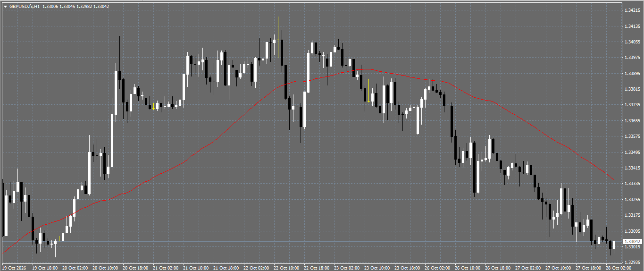Image resolution: width=644 pixels, height=271 pixels.
Task: Click the 22 Oct 10:00 time label
Action: (286, 268)
